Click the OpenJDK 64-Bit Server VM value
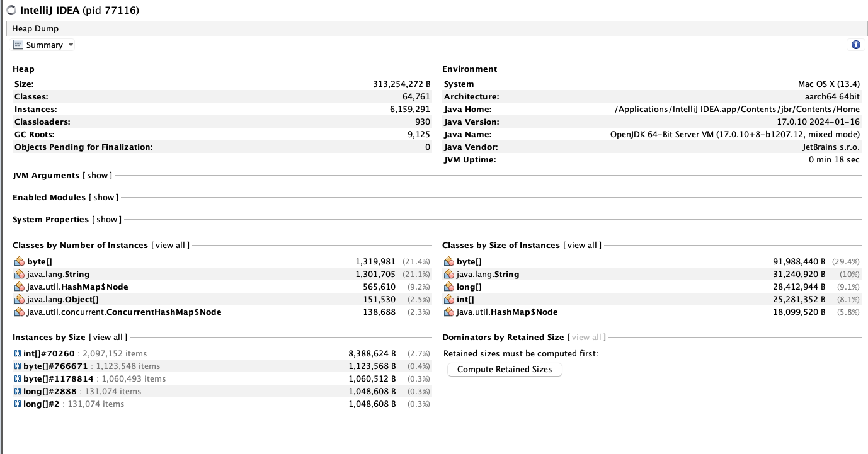This screenshot has height=454, width=868. [735, 134]
